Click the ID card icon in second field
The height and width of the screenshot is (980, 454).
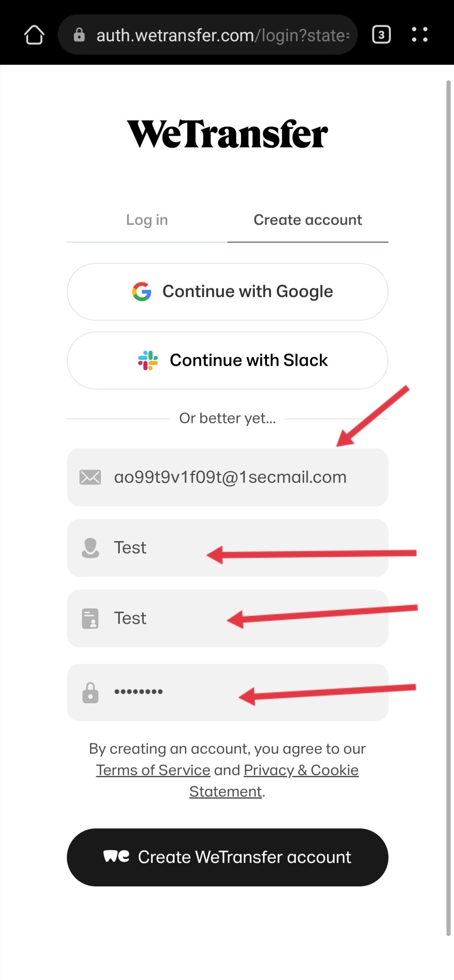click(90, 618)
